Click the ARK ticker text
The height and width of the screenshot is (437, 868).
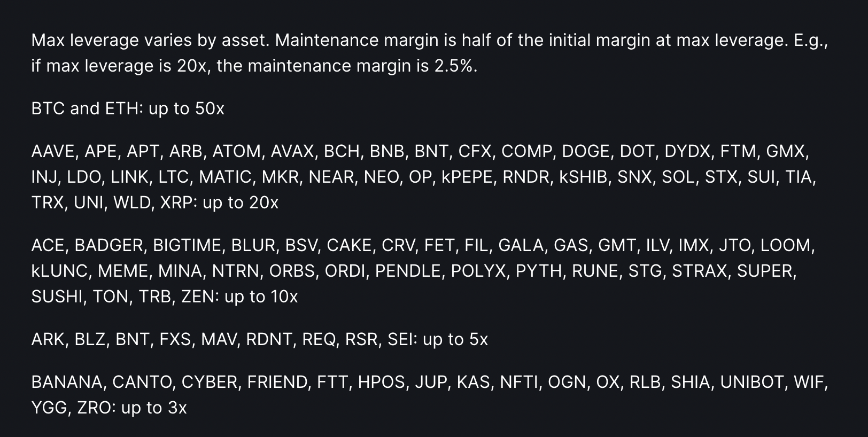point(48,339)
